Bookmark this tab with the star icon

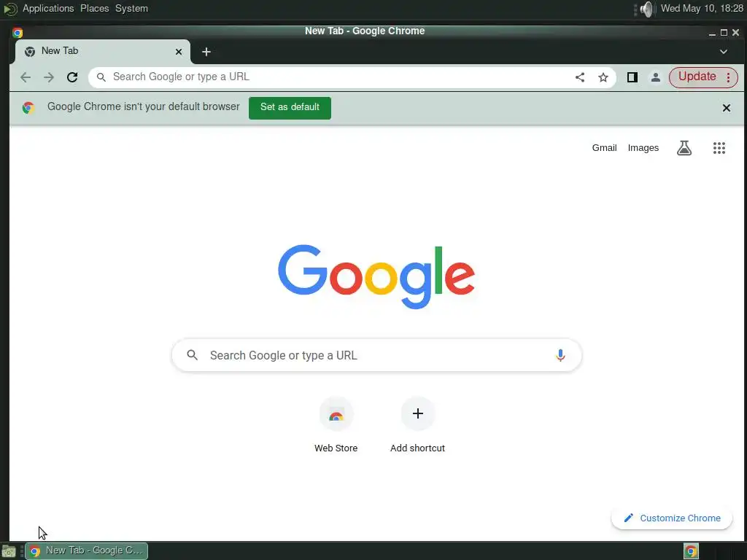[603, 77]
